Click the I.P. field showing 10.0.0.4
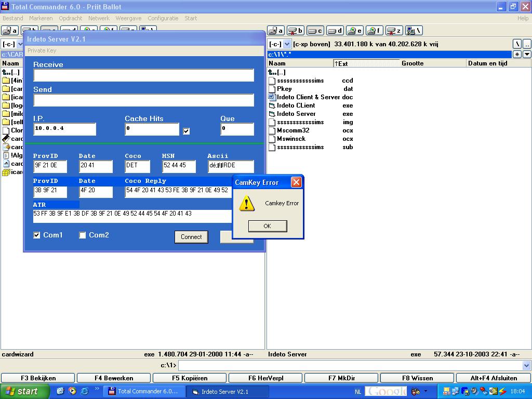532x399 pixels. (x=65, y=129)
